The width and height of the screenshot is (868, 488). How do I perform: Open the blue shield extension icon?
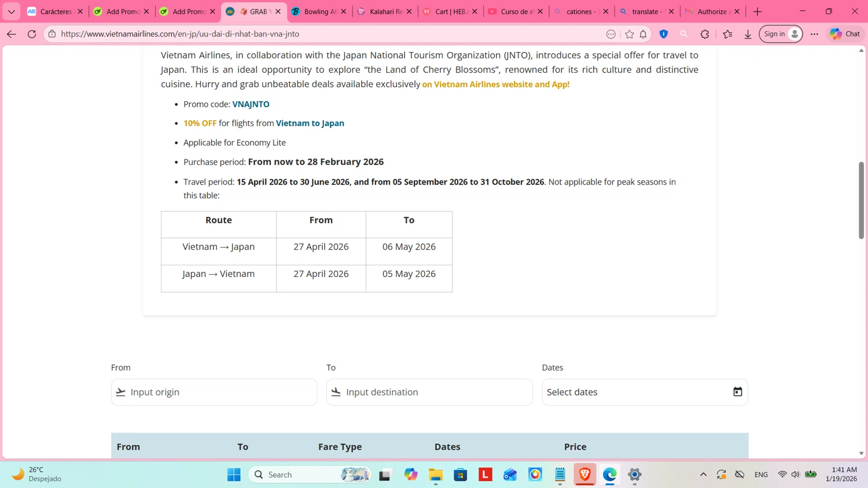tap(664, 34)
